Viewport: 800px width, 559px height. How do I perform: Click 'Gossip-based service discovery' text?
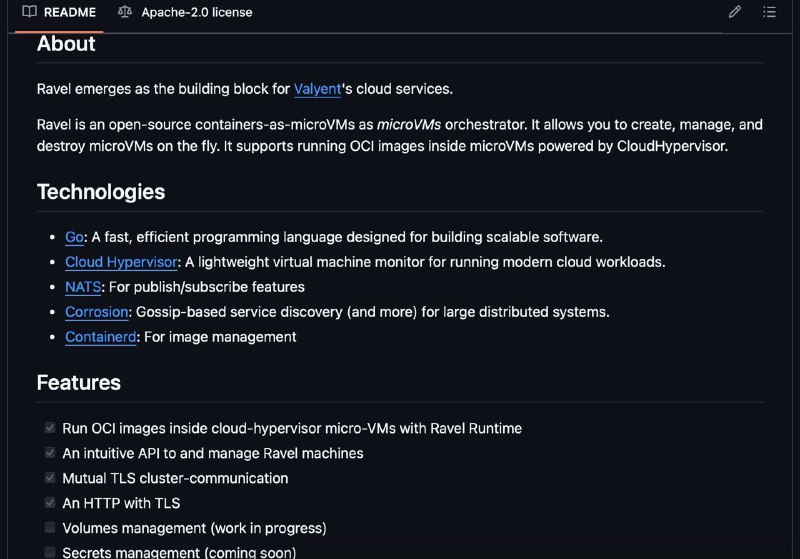tap(239, 312)
